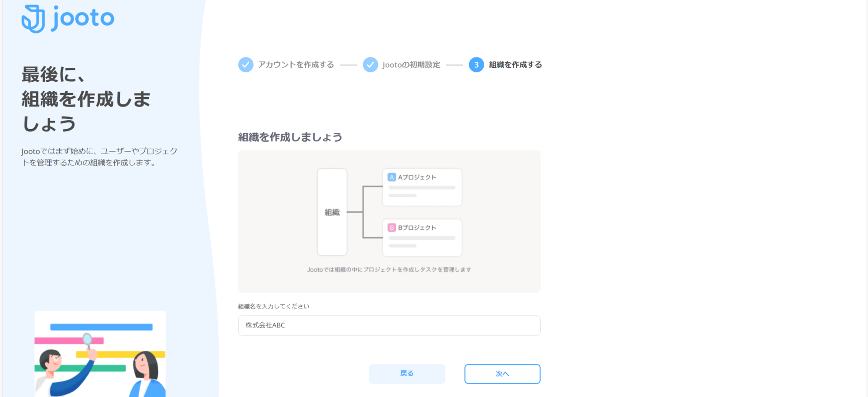Click the jooto logo

68,19
